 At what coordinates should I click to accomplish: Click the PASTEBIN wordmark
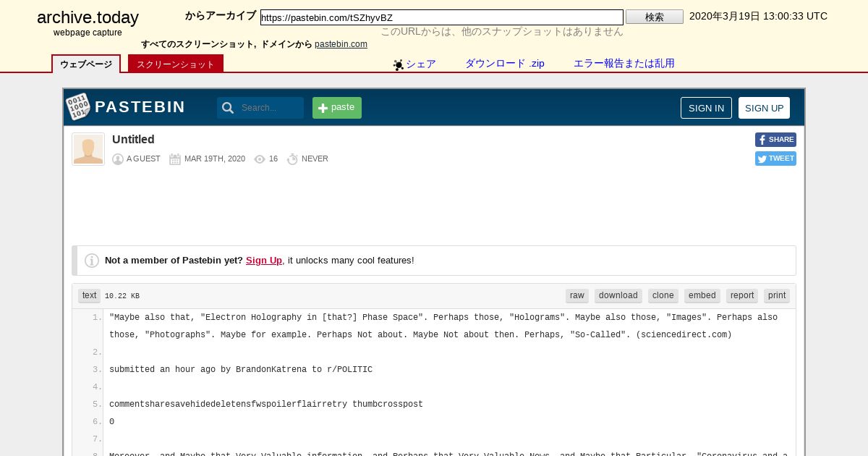pyautogui.click(x=140, y=107)
